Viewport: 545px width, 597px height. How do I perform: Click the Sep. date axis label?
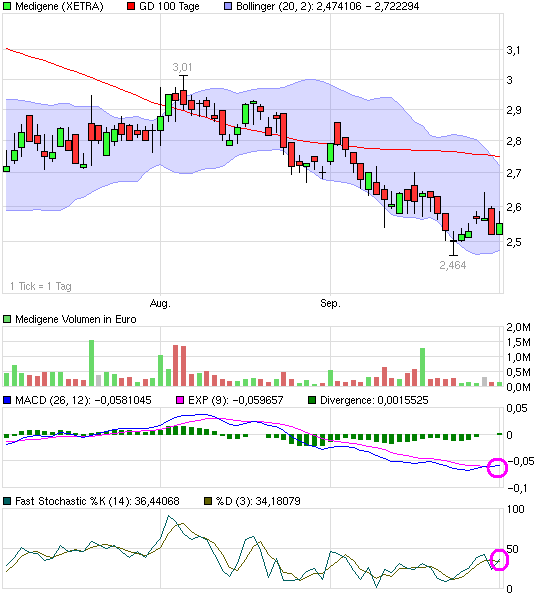(x=330, y=303)
